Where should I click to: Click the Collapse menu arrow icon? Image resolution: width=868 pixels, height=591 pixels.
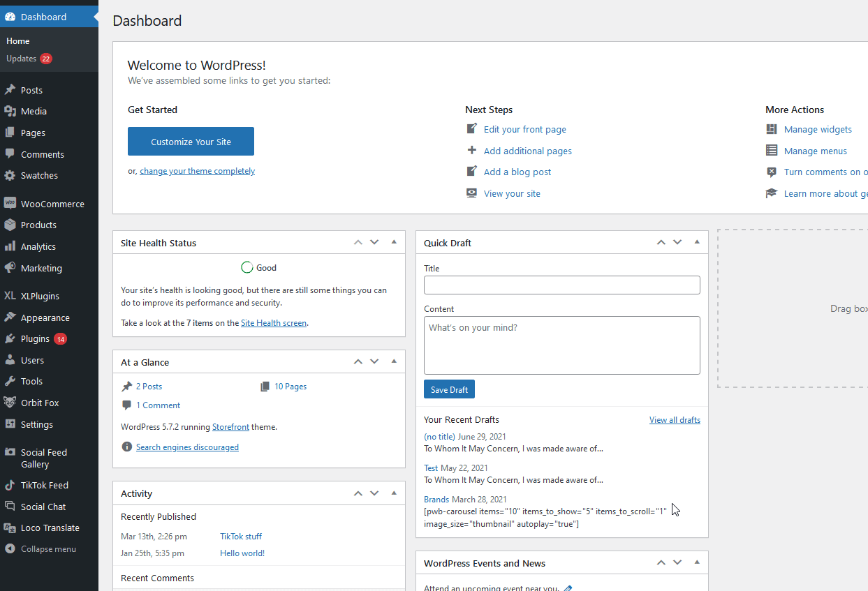pos(10,549)
